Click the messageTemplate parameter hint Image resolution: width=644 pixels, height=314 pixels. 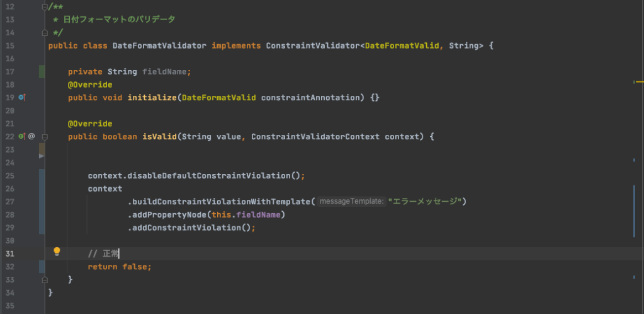[351, 202]
